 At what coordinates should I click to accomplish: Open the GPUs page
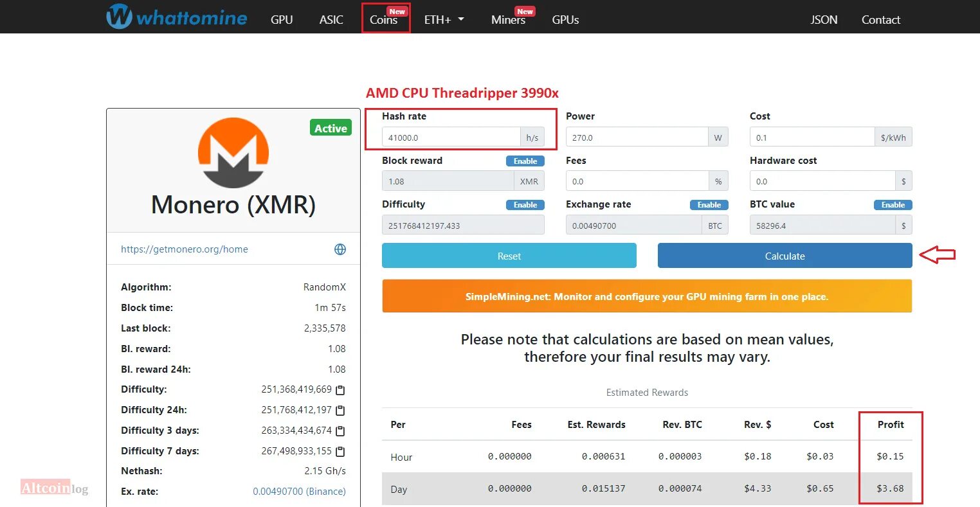(x=565, y=20)
